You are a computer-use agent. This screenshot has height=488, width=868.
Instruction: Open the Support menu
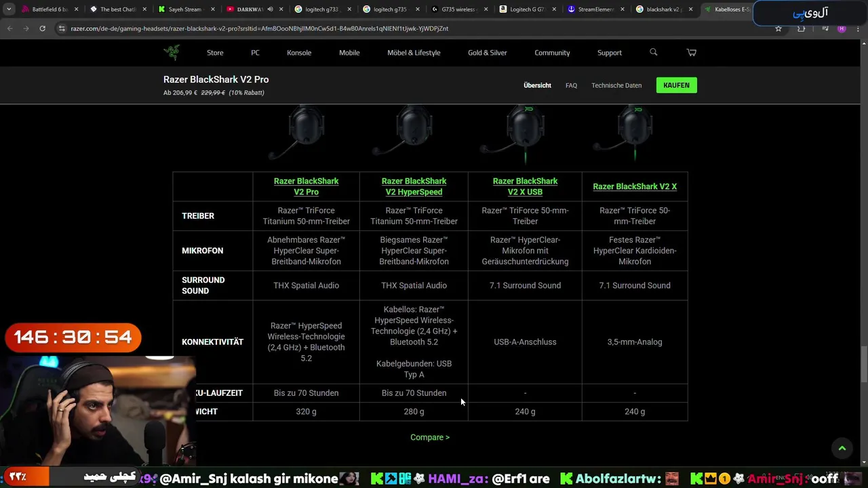[610, 52]
